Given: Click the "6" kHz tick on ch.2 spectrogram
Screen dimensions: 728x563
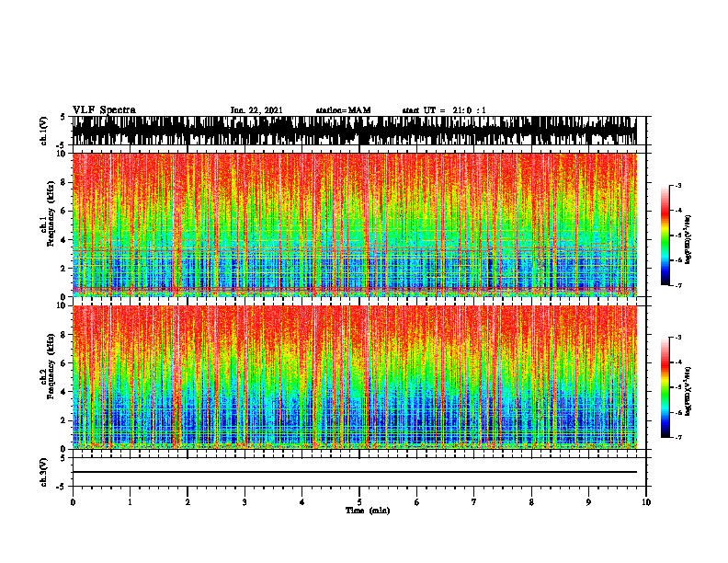Looking at the screenshot, I should click(x=63, y=363).
